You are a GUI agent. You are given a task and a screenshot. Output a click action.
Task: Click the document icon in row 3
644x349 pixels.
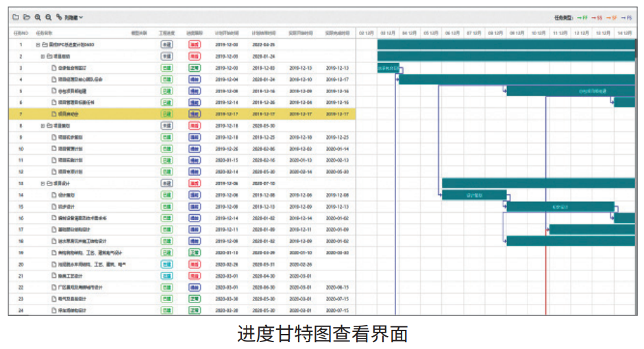54,68
